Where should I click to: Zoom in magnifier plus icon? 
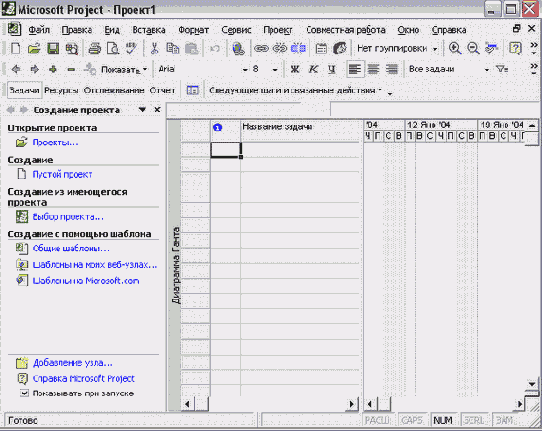(x=455, y=48)
